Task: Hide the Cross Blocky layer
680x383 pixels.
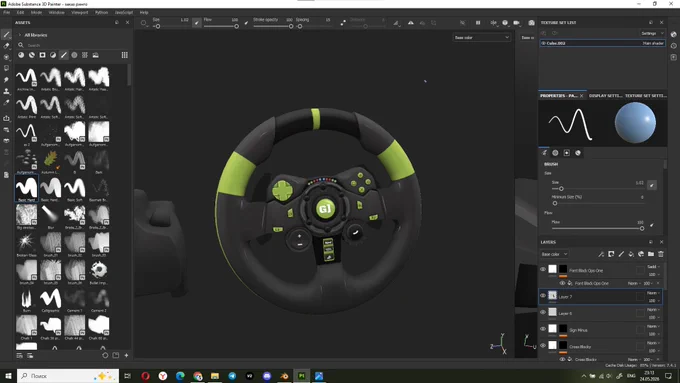Action: [543, 346]
